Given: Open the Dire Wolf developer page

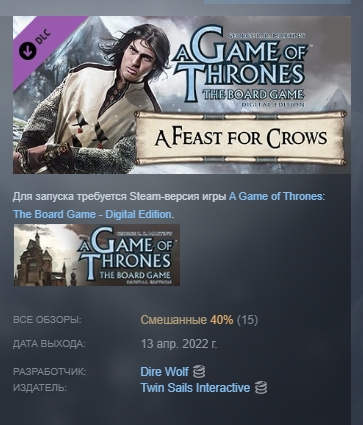Looking at the screenshot, I should point(164,371).
